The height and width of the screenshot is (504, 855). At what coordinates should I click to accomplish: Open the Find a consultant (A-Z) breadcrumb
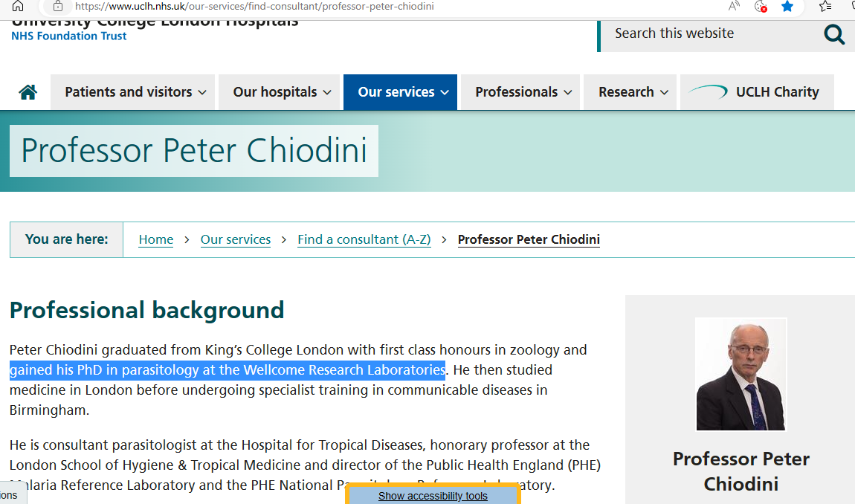point(364,239)
